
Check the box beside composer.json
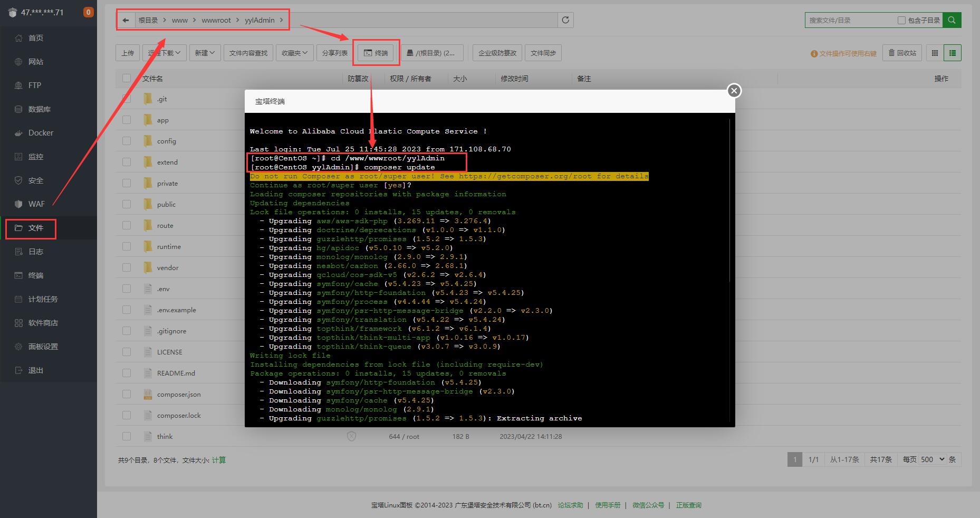(x=127, y=394)
